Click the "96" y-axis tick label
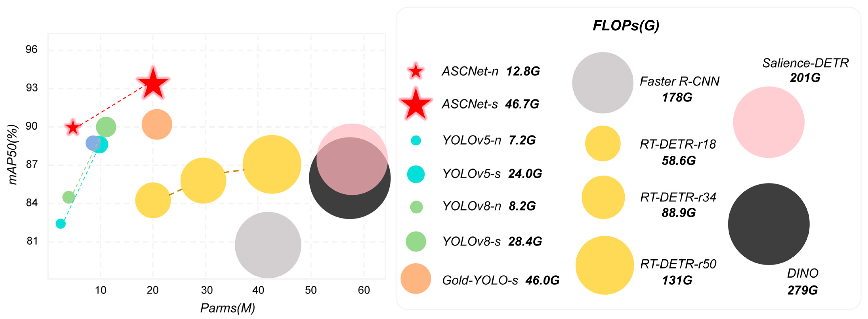The height and width of the screenshot is (319, 868). 31,50
